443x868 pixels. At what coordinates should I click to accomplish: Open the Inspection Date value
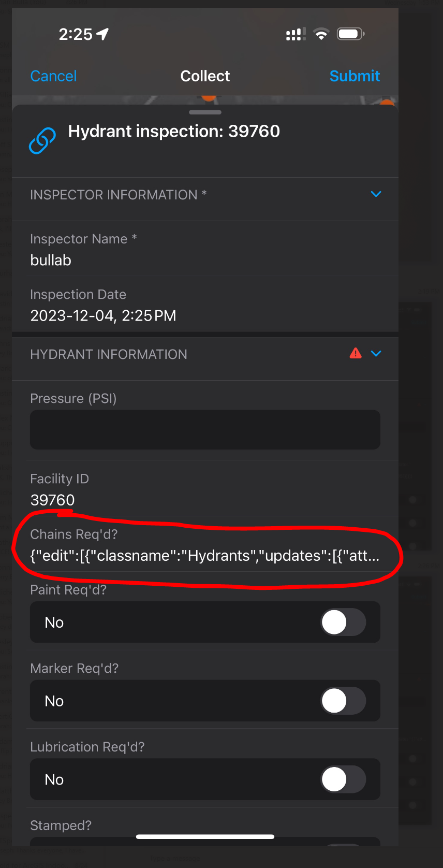click(103, 315)
